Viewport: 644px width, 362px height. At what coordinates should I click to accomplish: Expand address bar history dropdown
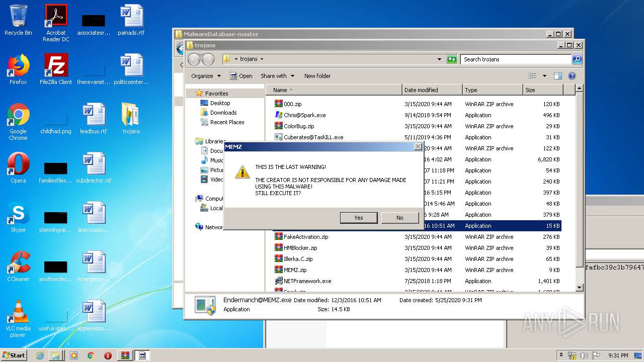440,59
